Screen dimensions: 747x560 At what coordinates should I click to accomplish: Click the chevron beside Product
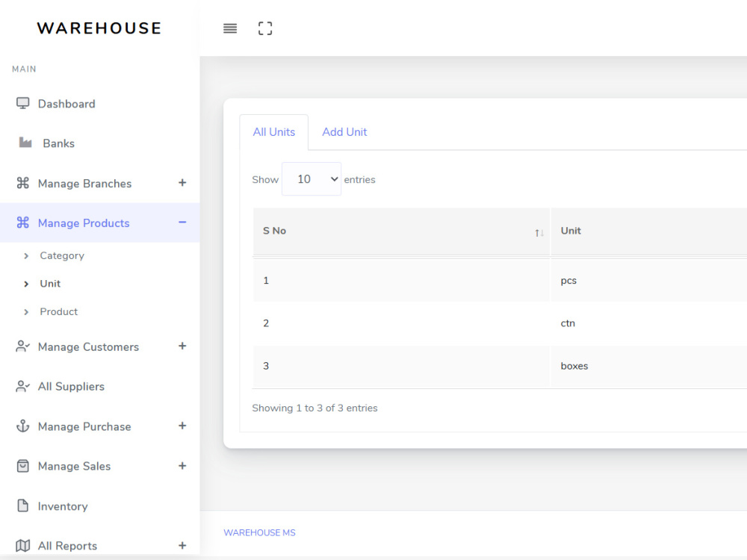[x=26, y=312]
